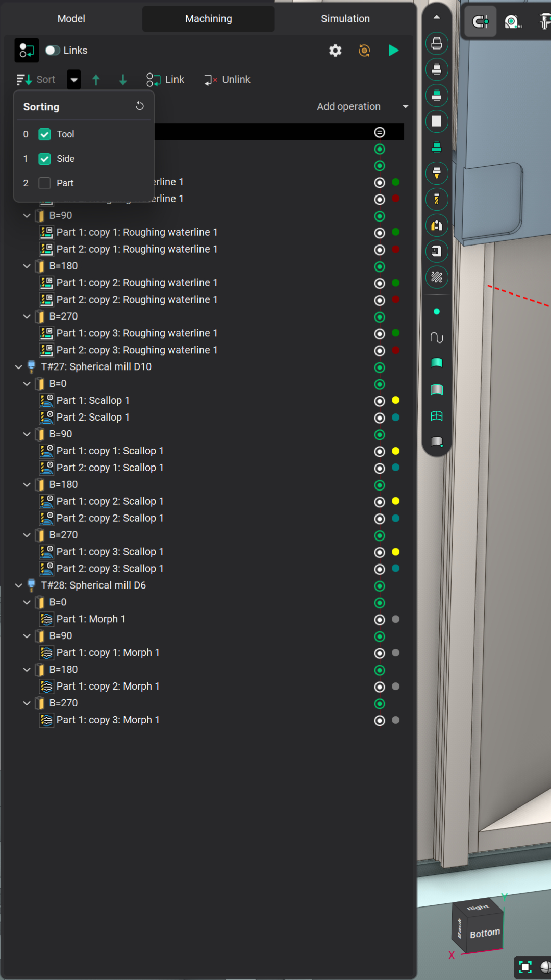Collapse the T#27: Spherical mill D10 group
The image size is (551, 980).
(19, 367)
